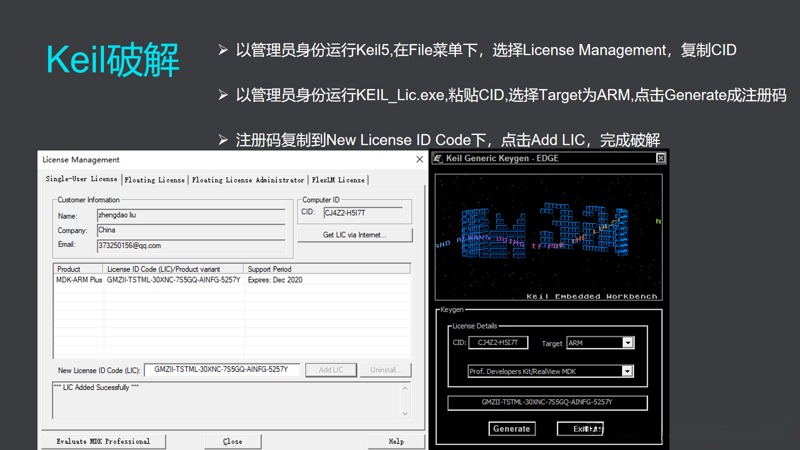Click the Name field with zhengdao liu
800x450 pixels.
point(191,215)
